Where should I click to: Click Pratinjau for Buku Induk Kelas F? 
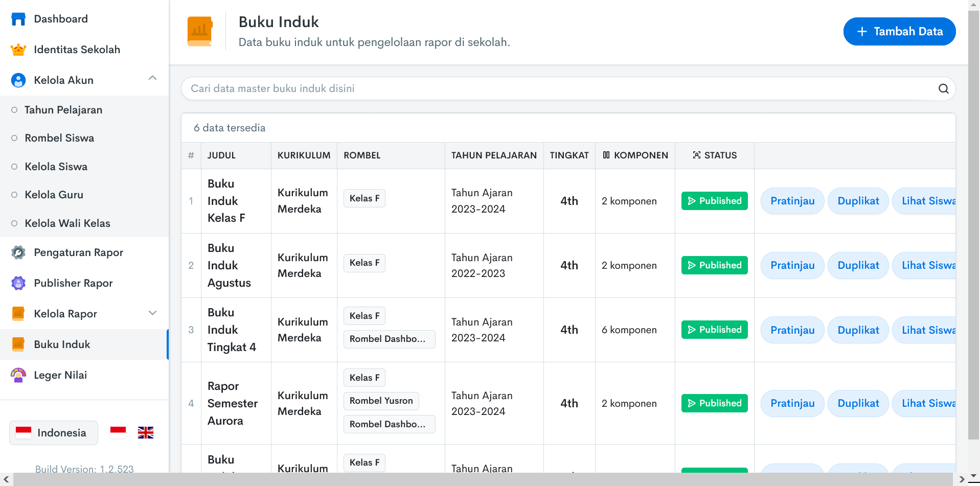pyautogui.click(x=792, y=201)
